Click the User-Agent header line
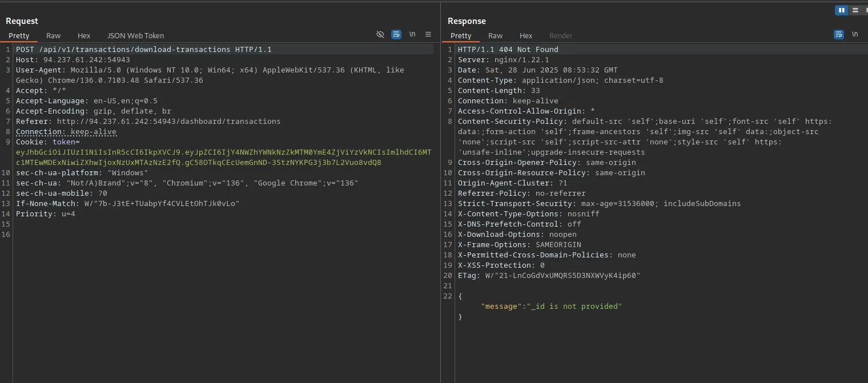The width and height of the screenshot is (868, 383). coord(210,75)
